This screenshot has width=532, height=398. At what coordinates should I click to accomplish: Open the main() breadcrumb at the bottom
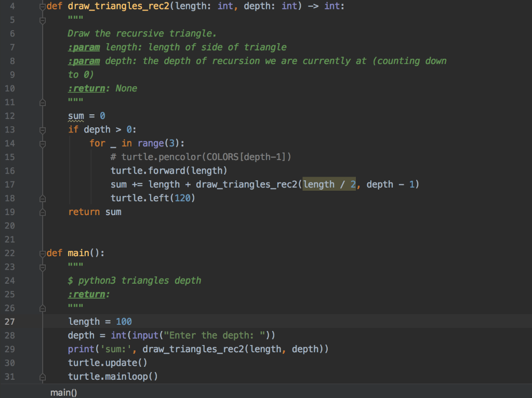(x=63, y=392)
